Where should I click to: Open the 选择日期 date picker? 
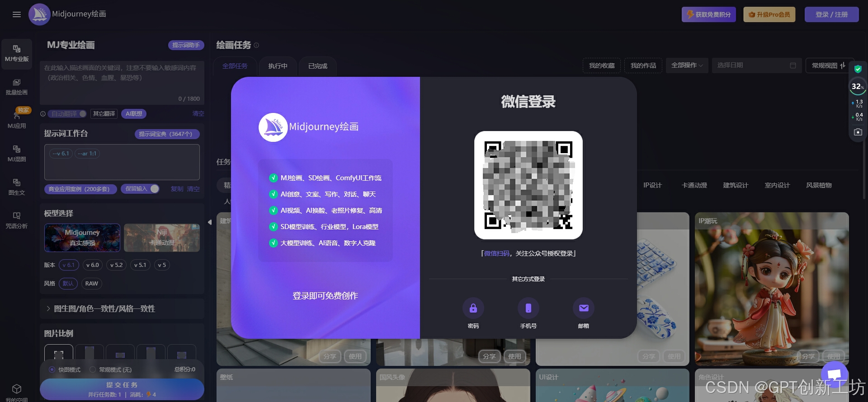(x=756, y=65)
